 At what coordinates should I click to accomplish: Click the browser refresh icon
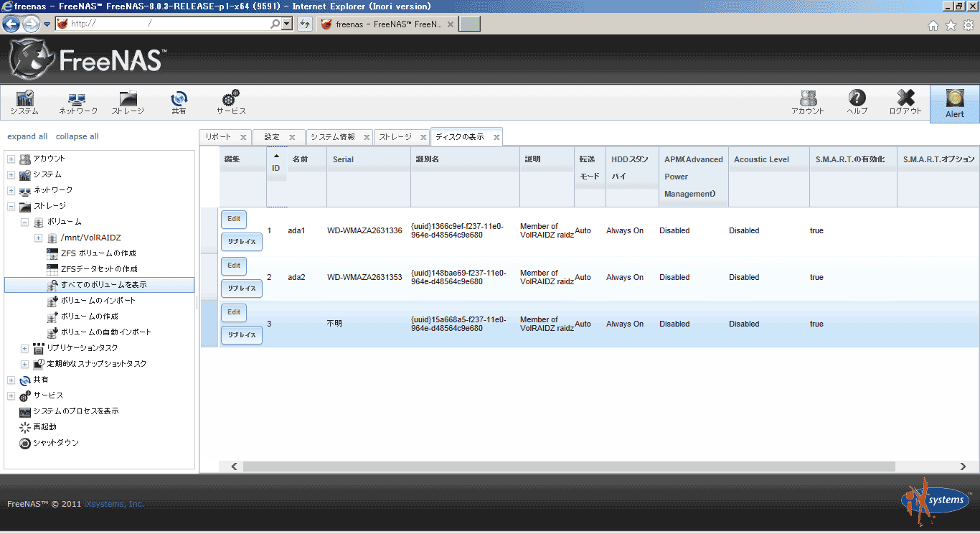point(305,24)
